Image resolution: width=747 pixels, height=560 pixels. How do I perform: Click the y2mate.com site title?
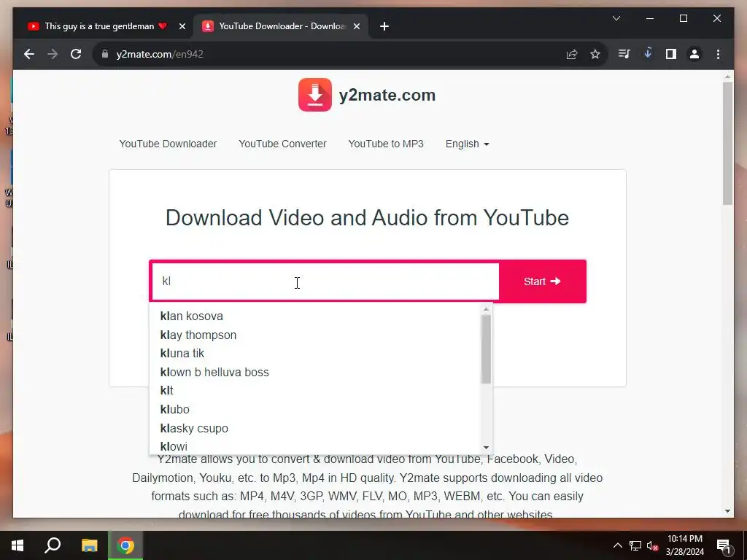click(387, 95)
